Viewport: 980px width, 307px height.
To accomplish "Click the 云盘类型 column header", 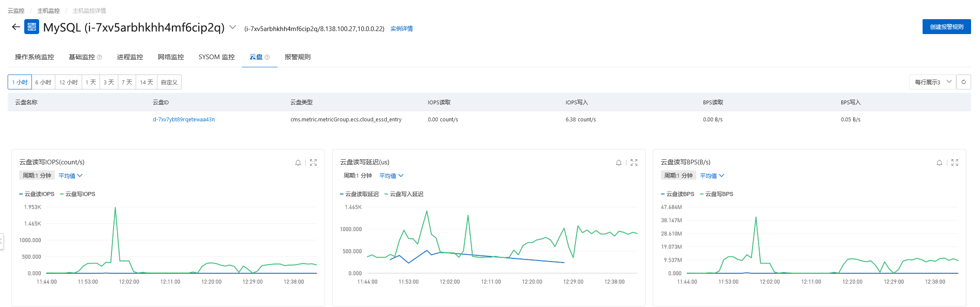I will coord(302,103).
